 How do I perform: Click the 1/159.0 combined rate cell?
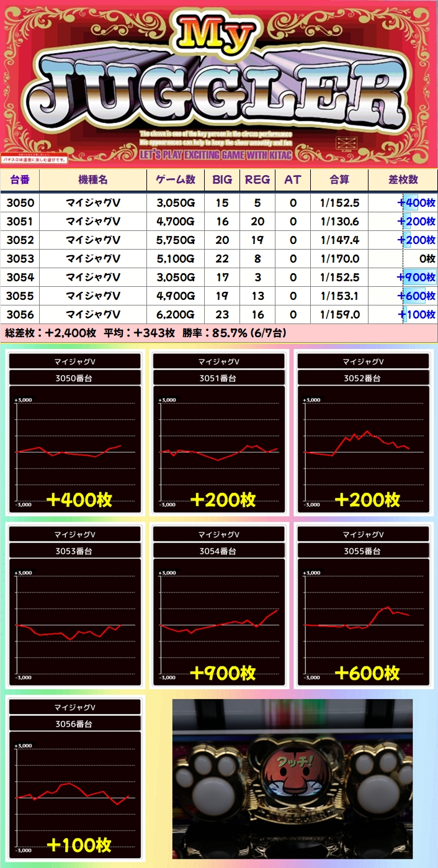(x=339, y=315)
